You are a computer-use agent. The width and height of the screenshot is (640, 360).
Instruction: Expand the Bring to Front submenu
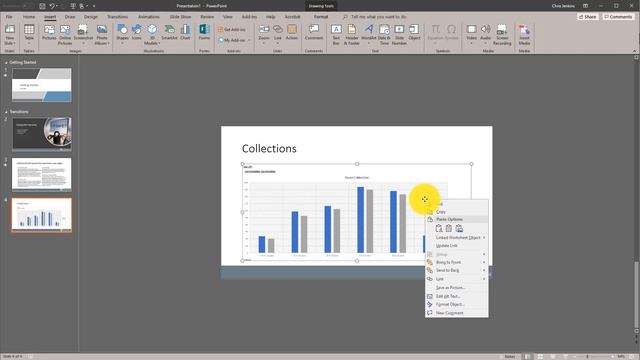pos(456,262)
